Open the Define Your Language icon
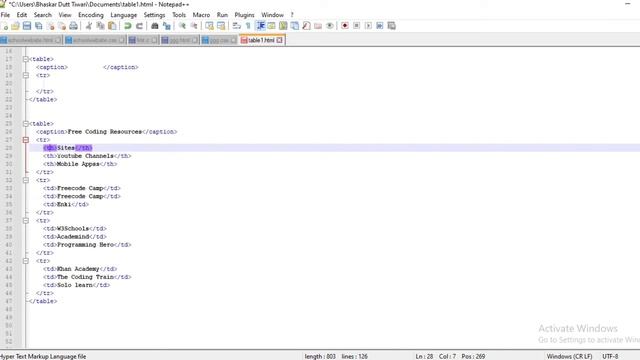640x360 pixels. (x=271, y=26)
